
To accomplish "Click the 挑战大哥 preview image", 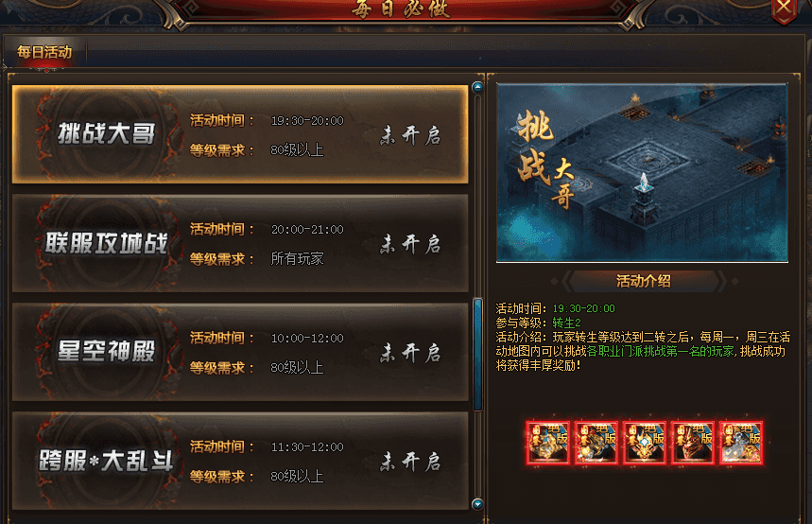I will pos(642,173).
